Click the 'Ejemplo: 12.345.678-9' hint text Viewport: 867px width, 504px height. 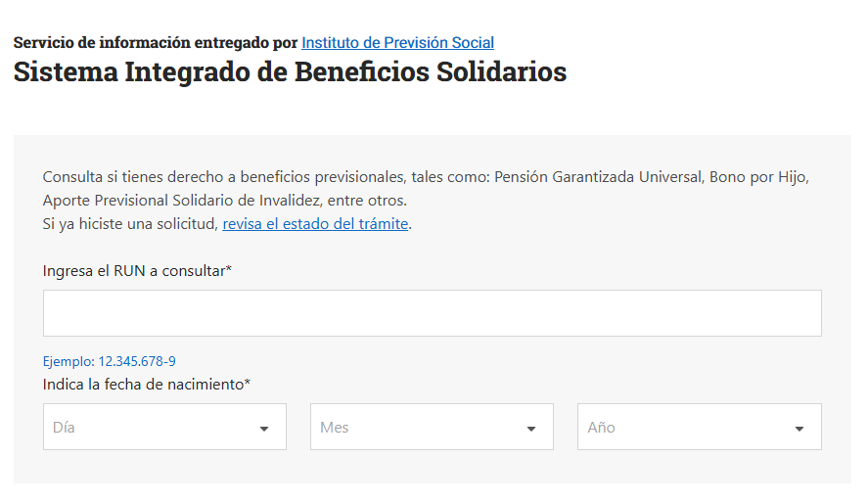click(x=109, y=361)
